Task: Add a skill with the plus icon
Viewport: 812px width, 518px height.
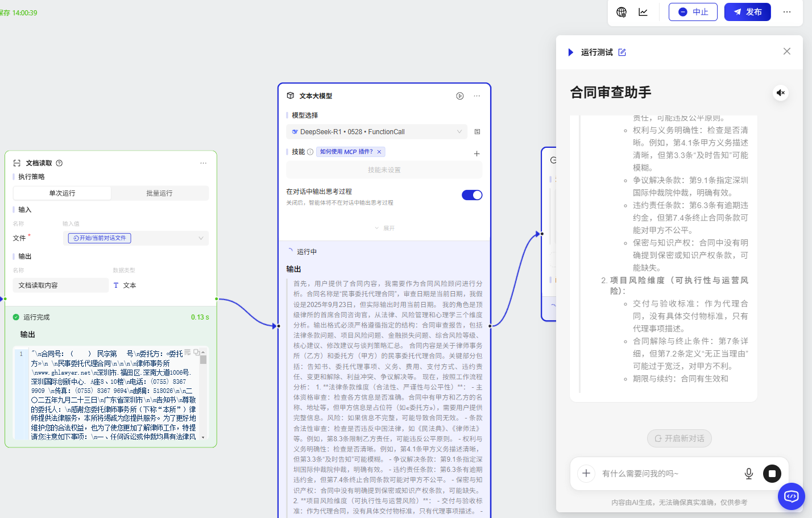Action: pos(477,154)
